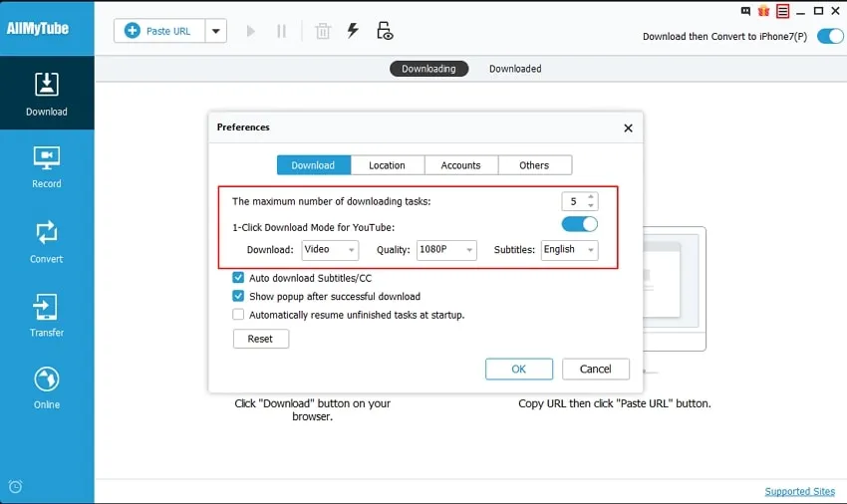The height and width of the screenshot is (504, 847).
Task: Switch to the Downloaded tab
Action: pos(515,69)
